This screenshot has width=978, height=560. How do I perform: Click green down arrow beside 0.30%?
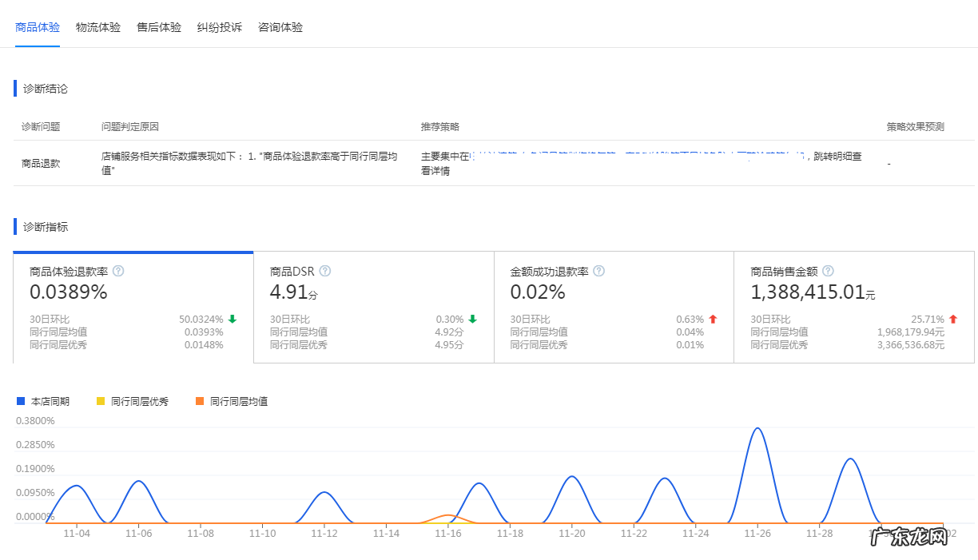[x=472, y=318]
